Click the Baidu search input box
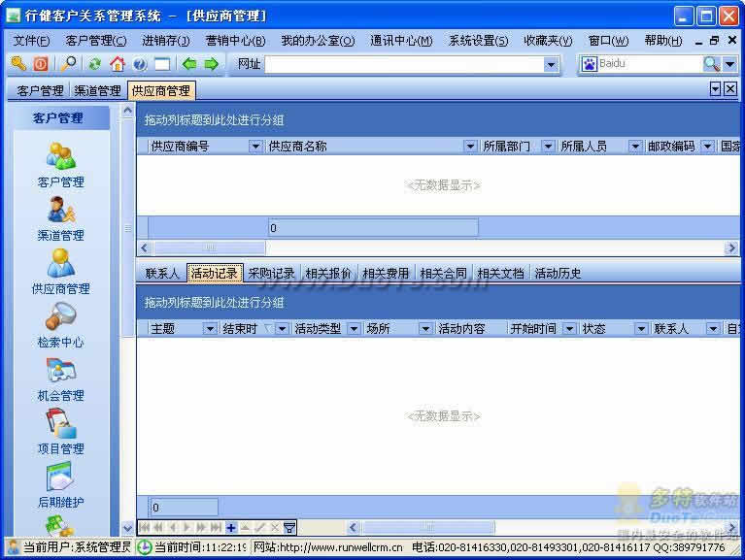 pos(650,64)
